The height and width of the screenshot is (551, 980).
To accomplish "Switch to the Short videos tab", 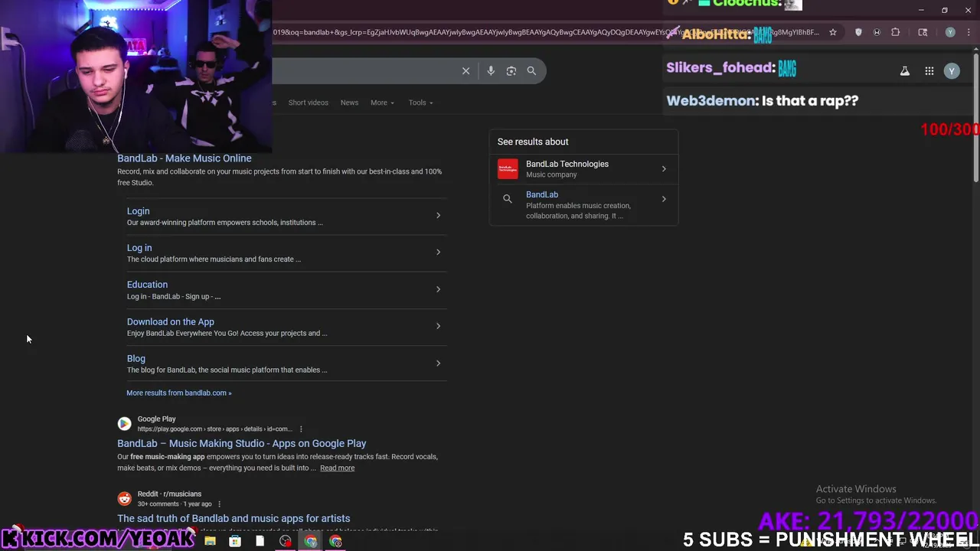I will pyautogui.click(x=308, y=103).
